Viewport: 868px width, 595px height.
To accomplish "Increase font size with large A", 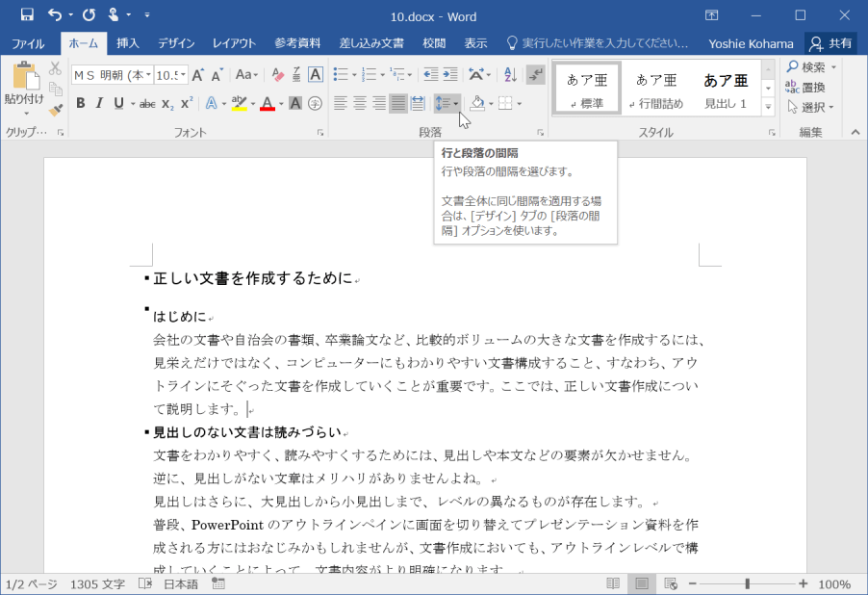I will point(197,75).
